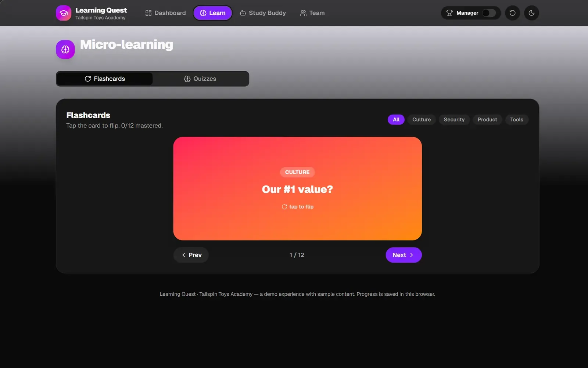Select the Learn nav item

(x=213, y=13)
